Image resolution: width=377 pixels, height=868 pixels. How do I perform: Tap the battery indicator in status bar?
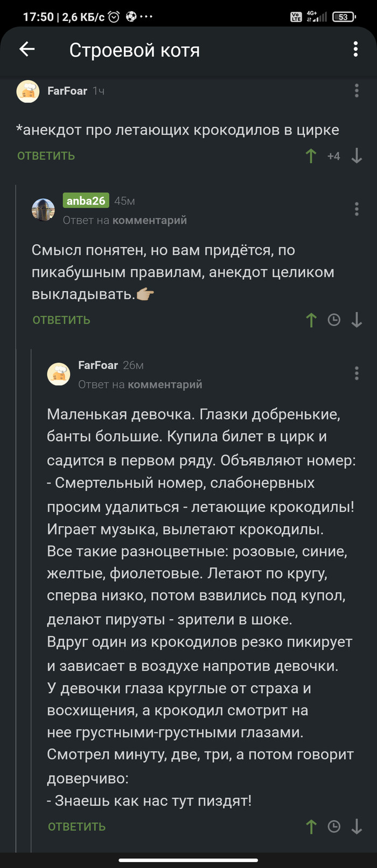tap(344, 17)
